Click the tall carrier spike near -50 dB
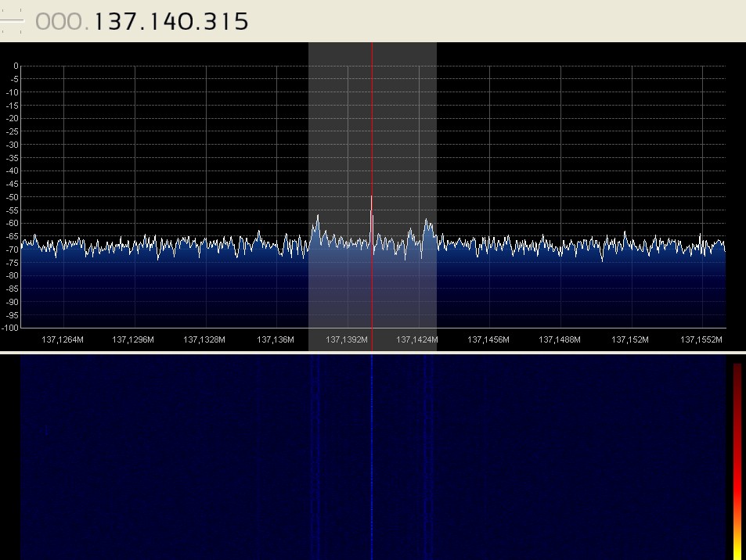This screenshot has width=746, height=560. tap(372, 219)
